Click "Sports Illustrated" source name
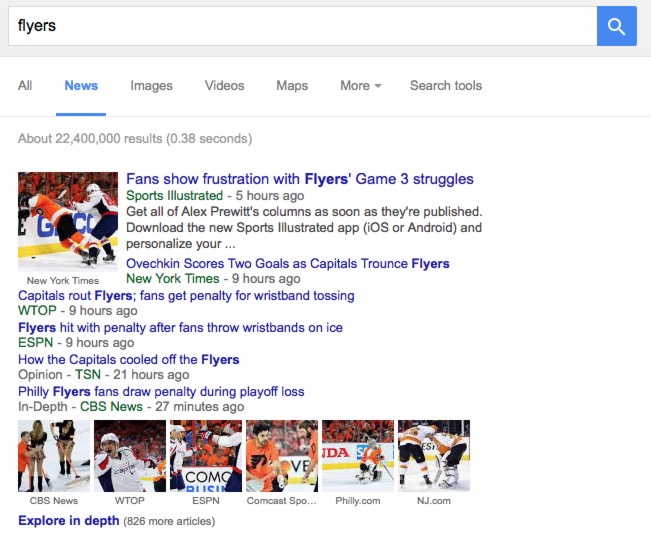This screenshot has height=538, width=651. point(174,196)
